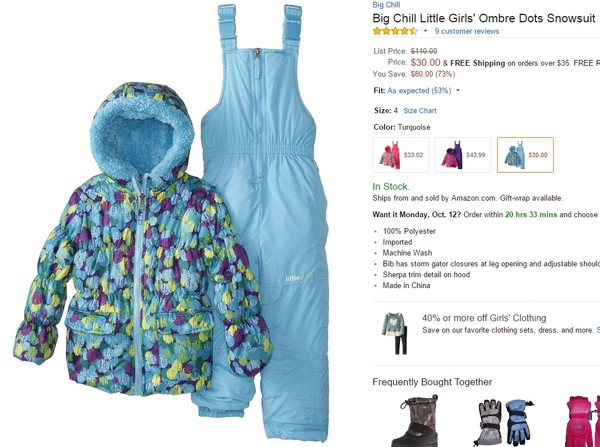This screenshot has width=600, height=447.
Task: Open the rating breakdown dropdown arrow
Action: click(425, 31)
